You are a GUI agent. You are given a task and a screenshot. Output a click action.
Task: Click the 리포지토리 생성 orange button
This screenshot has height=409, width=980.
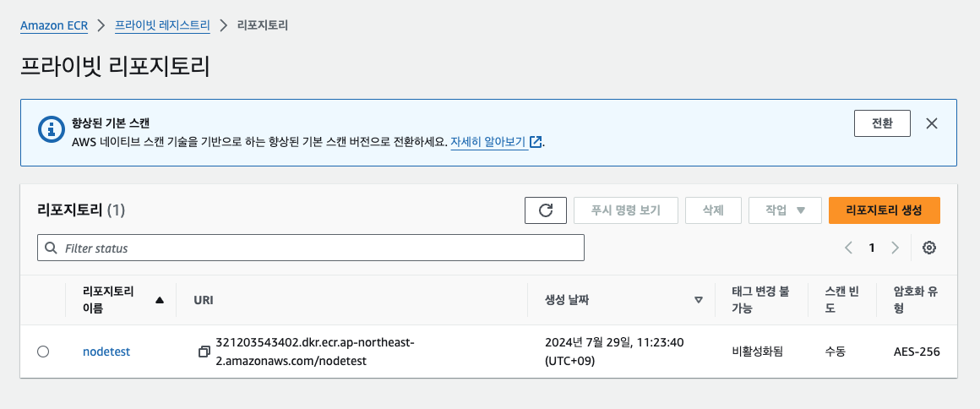[885, 210]
